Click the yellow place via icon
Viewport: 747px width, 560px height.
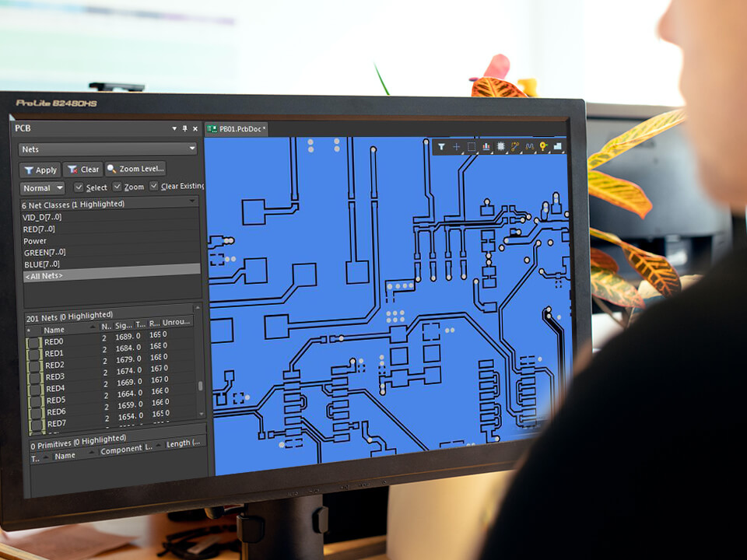[543, 146]
